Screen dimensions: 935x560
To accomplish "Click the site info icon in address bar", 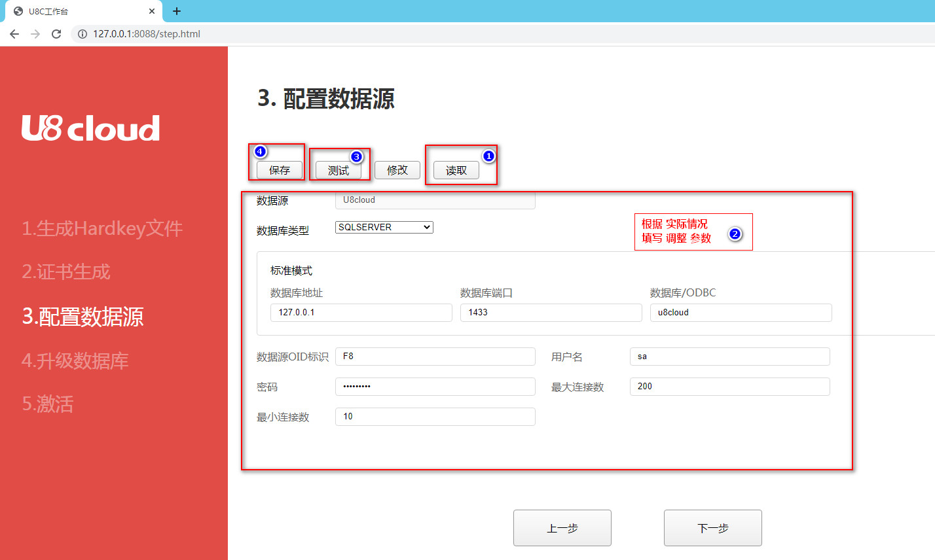I will (82, 34).
